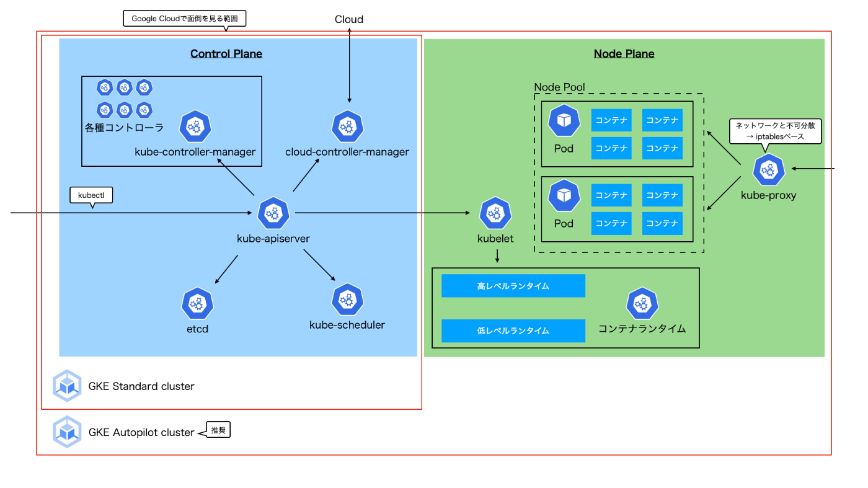
Task: Click the 高レベルランタイム box
Action: (x=513, y=286)
